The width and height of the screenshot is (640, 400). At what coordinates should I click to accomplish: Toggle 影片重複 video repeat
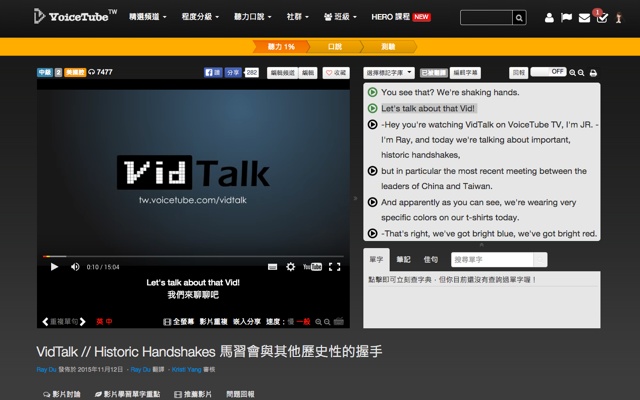coord(213,322)
